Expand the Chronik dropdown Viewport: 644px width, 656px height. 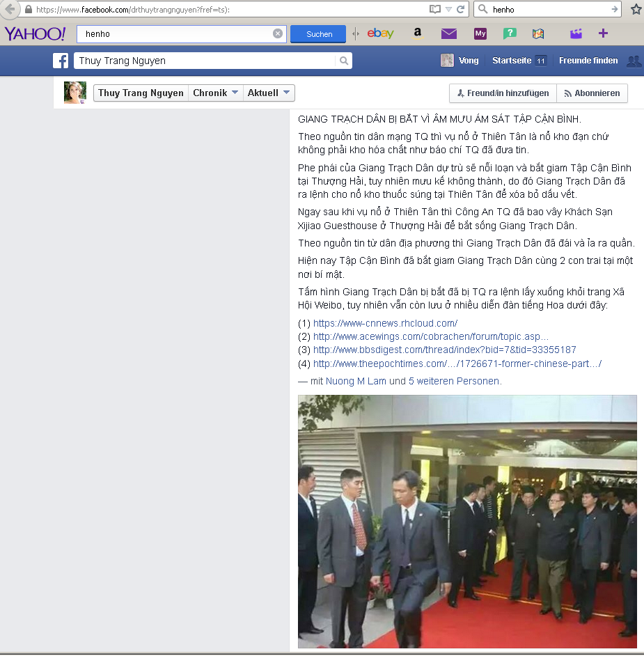click(x=215, y=93)
